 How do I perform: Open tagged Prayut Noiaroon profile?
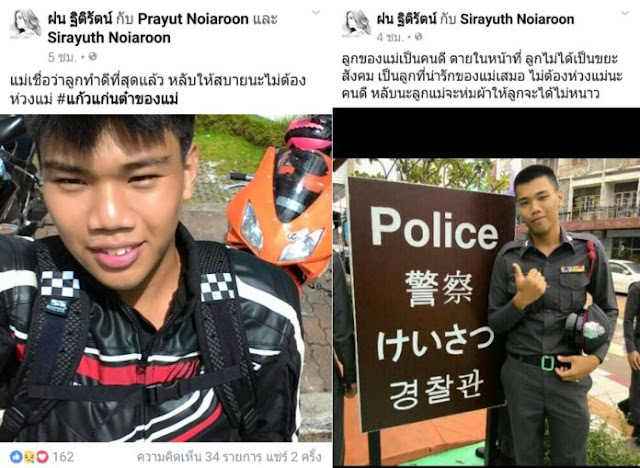coord(193,19)
